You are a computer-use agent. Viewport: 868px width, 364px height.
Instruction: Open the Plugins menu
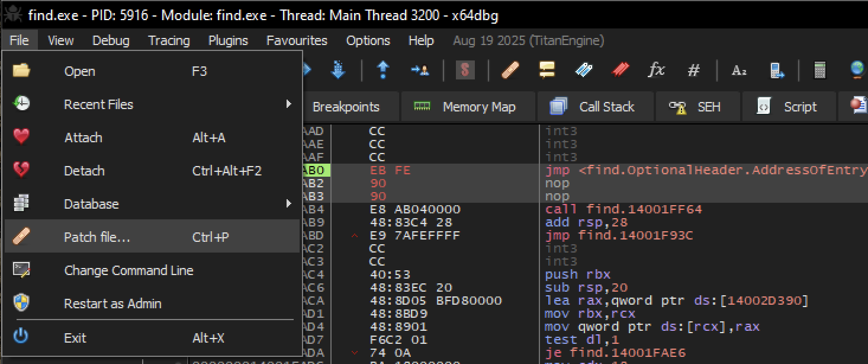[x=228, y=40]
